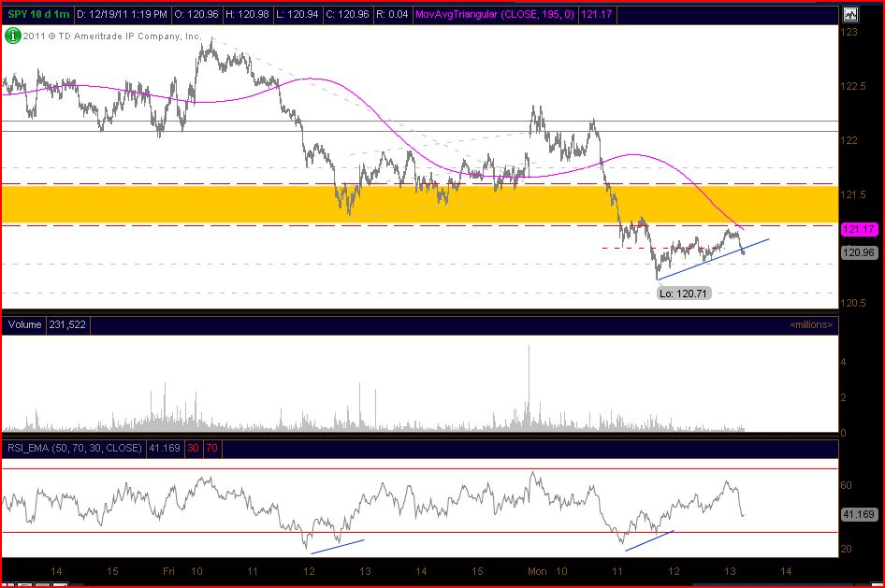Click the 10 label right after Fri
Viewport: 885px width, 588px height.
coord(196,571)
